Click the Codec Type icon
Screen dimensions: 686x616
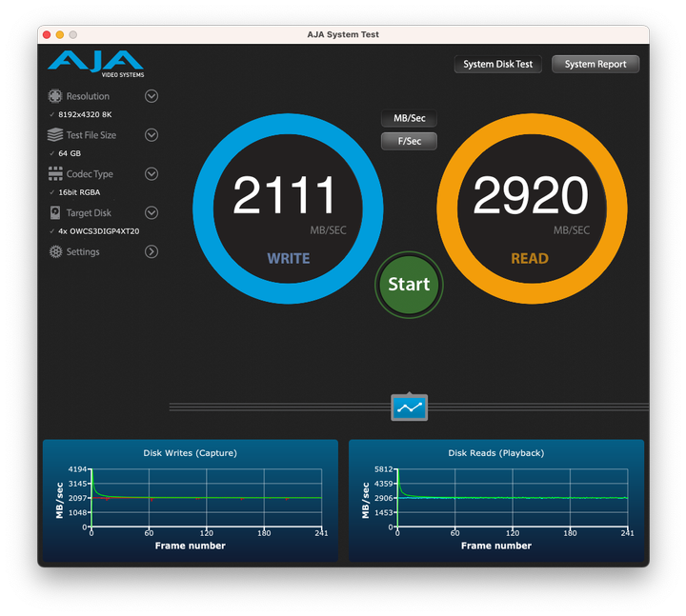click(x=55, y=174)
